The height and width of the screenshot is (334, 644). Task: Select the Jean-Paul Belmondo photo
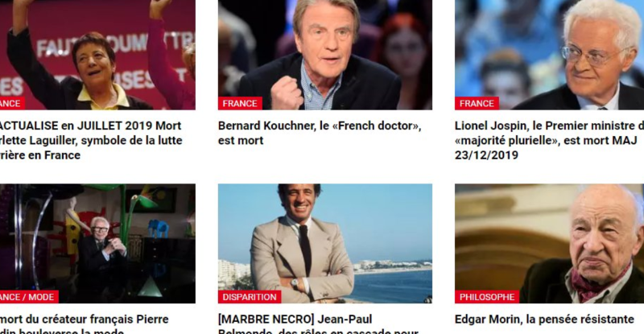tap(325, 243)
